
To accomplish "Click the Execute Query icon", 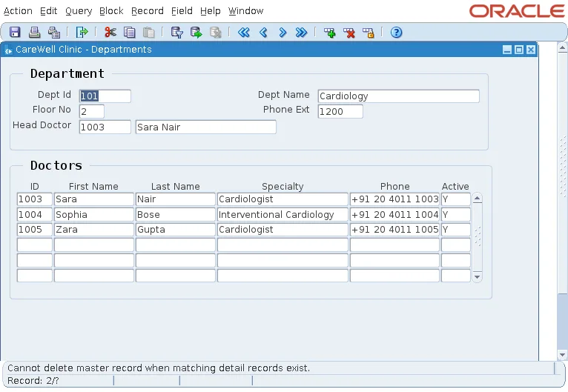I will pyautogui.click(x=196, y=32).
